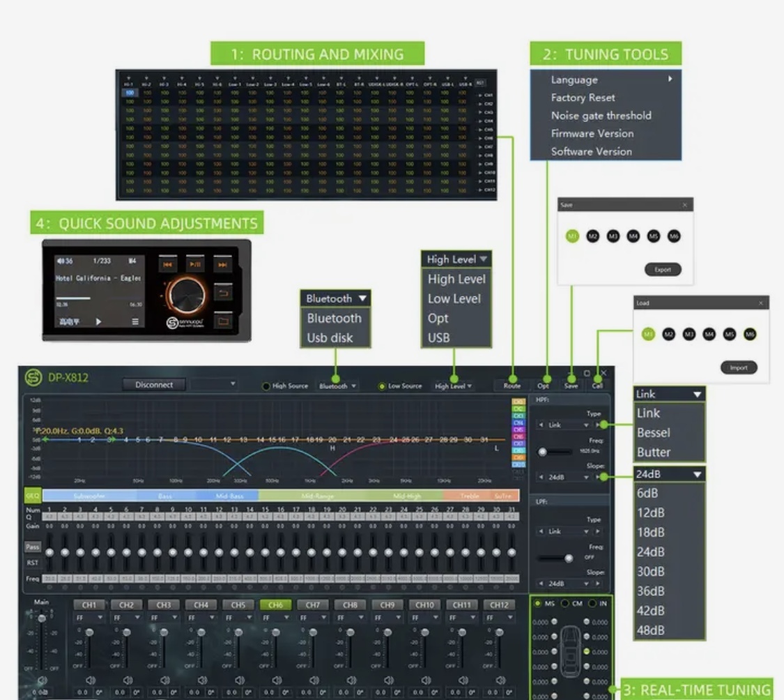Click the HPF frequency slider handle

[x=544, y=452]
